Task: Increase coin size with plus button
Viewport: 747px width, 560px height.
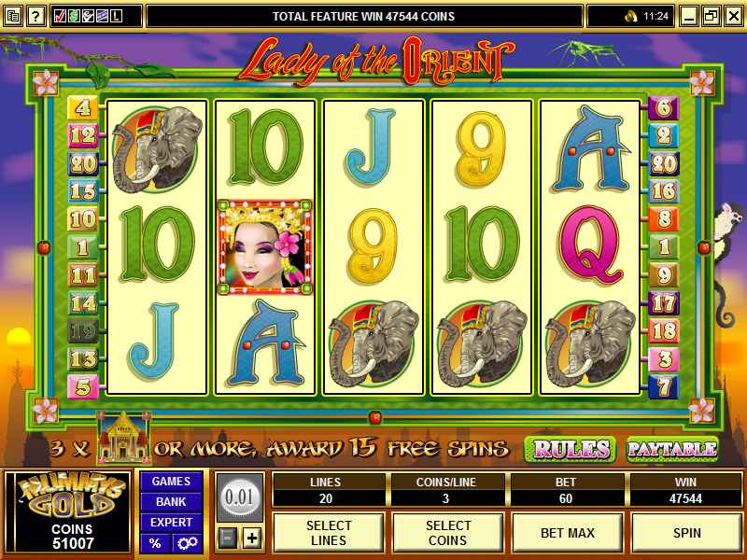Action: (252, 539)
